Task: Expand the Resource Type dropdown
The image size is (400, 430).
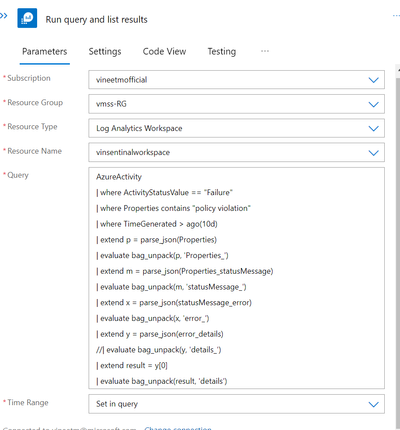Action: coord(236,128)
